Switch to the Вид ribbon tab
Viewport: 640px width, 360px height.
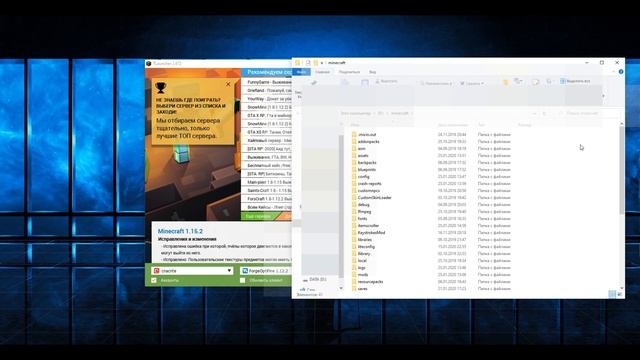pyautogui.click(x=373, y=72)
